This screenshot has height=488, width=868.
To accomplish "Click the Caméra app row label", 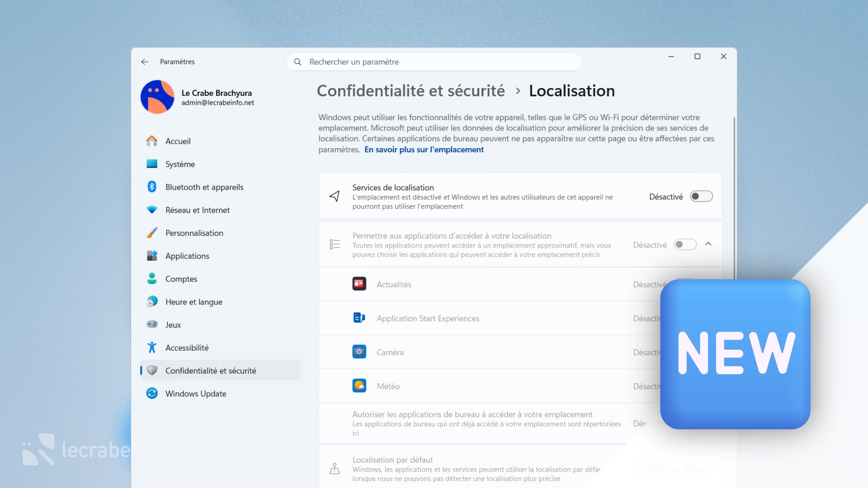I will (390, 352).
